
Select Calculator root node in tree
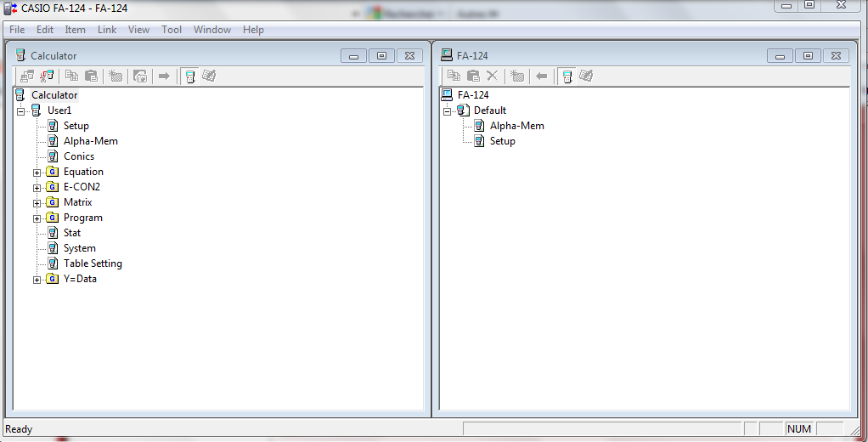[54, 94]
